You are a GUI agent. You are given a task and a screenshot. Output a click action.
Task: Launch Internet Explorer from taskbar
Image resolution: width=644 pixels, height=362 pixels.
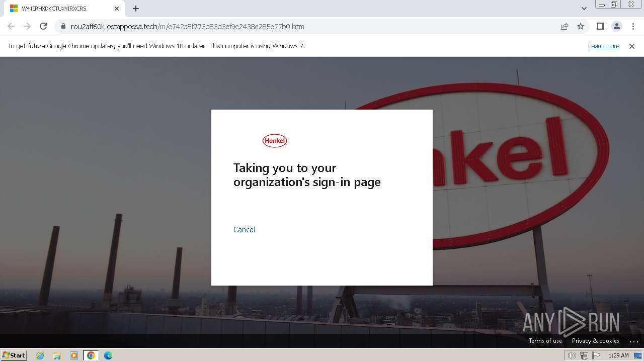(40, 355)
